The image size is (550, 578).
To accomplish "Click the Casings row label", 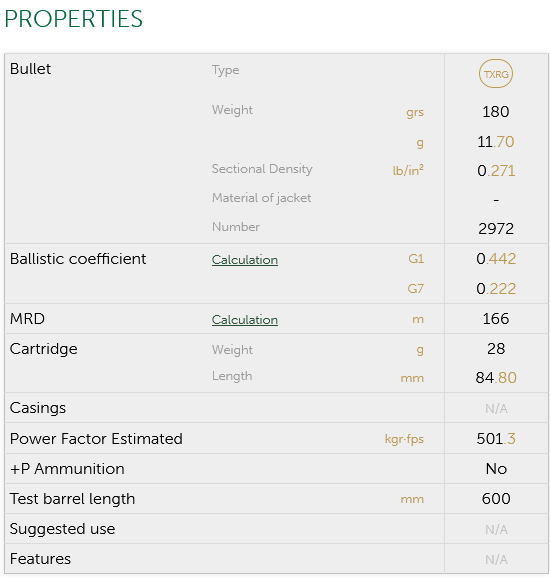I will point(38,408).
